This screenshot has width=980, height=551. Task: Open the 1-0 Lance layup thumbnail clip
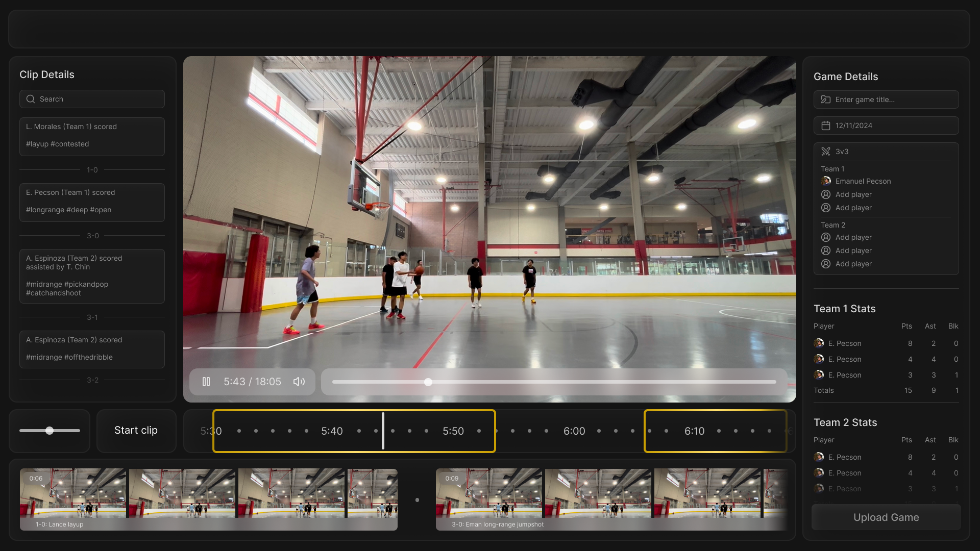coord(208,499)
